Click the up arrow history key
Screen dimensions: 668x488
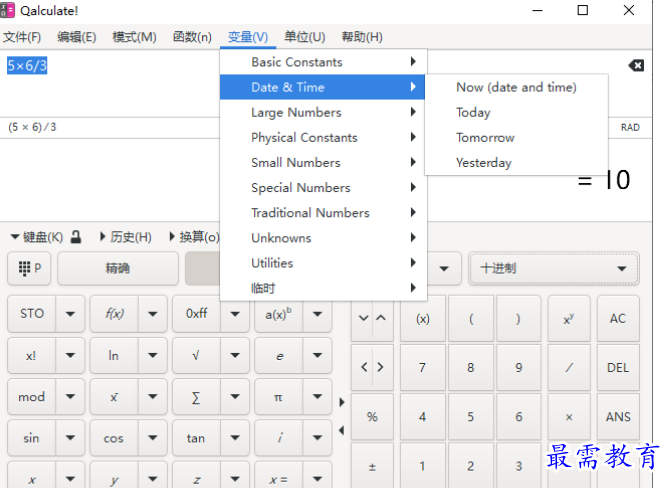tap(381, 318)
